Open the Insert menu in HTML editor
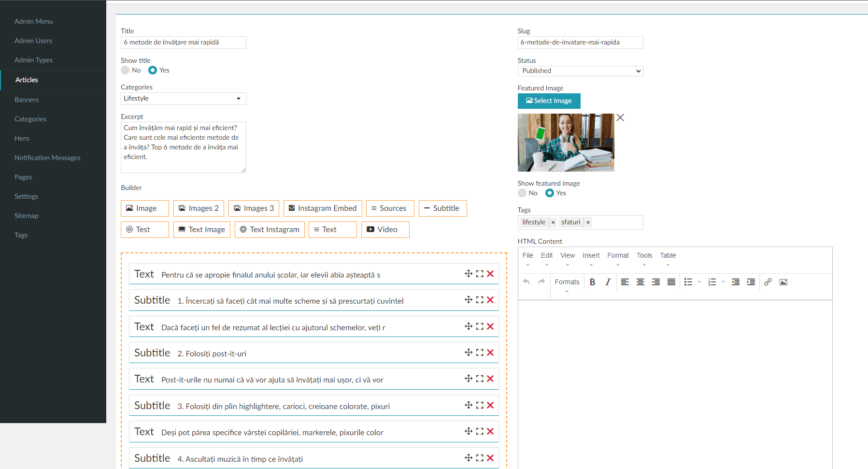This screenshot has height=469, width=868. point(591,256)
